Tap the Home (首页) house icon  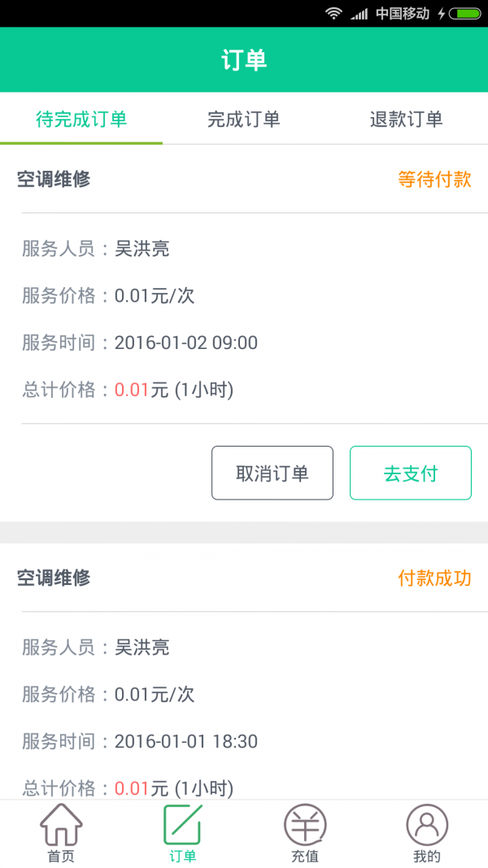pyautogui.click(x=61, y=825)
